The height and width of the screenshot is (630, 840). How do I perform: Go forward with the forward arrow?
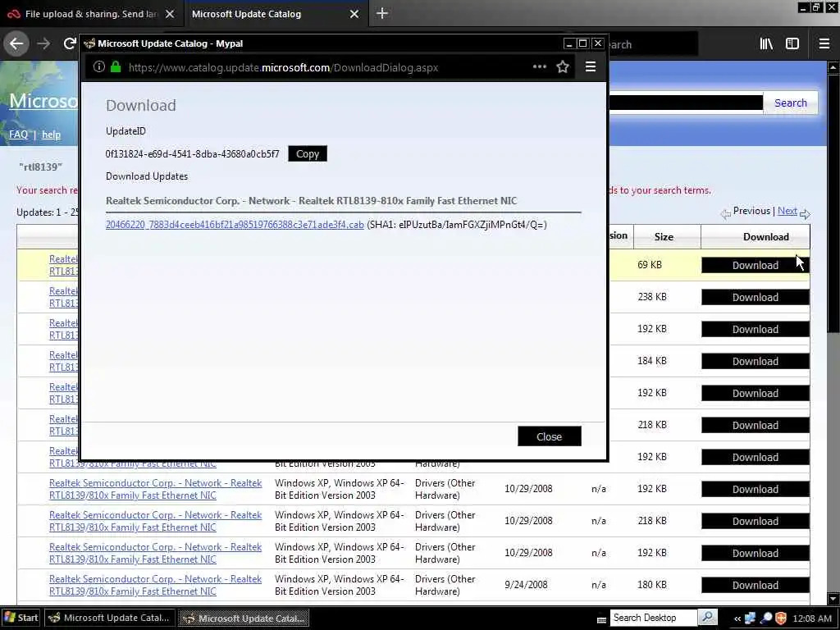[x=43, y=44]
